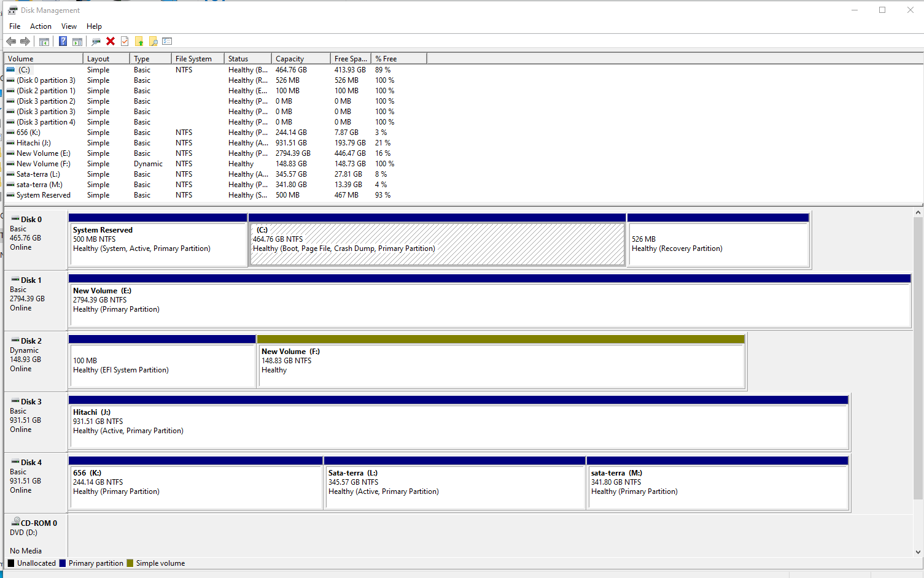
Task: Click the black Unallocated legend swatch
Action: 11,563
